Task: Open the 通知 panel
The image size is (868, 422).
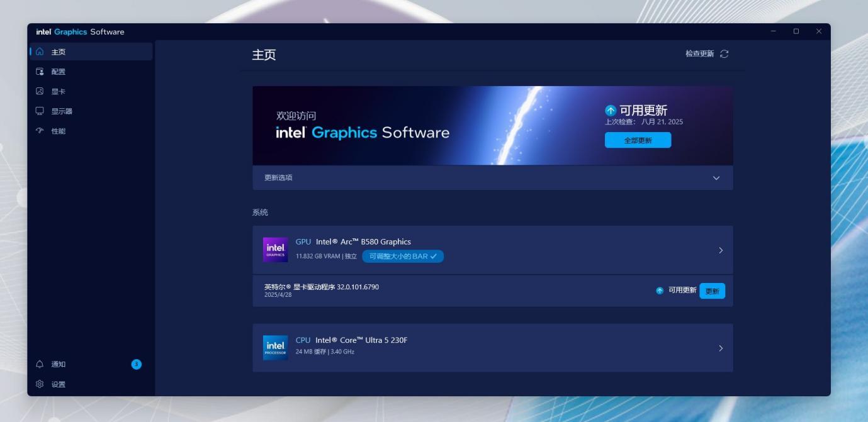Action: point(91,364)
